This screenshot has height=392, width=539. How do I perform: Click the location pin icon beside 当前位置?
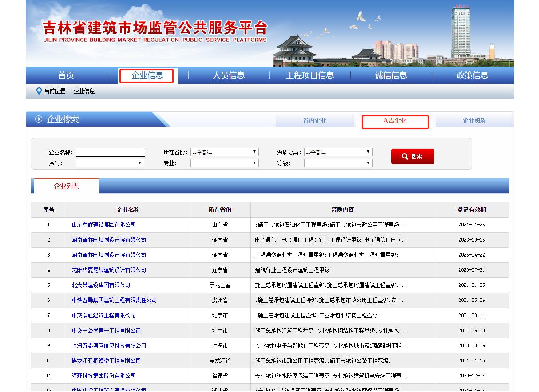tap(39, 91)
